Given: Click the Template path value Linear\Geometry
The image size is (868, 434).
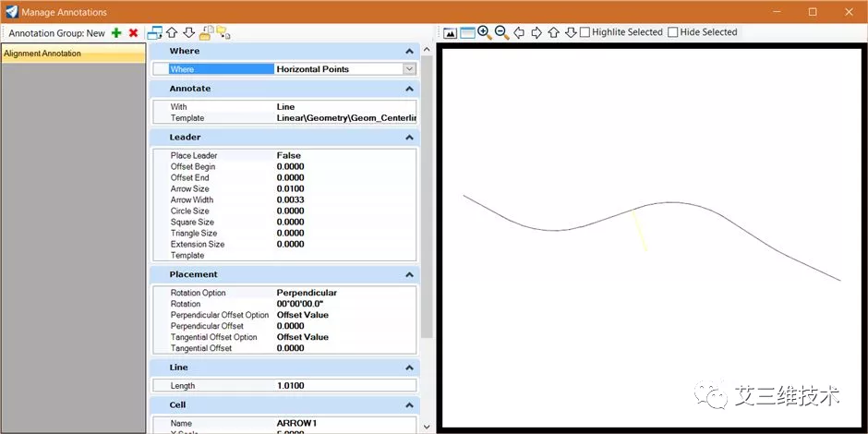Looking at the screenshot, I should point(345,118).
